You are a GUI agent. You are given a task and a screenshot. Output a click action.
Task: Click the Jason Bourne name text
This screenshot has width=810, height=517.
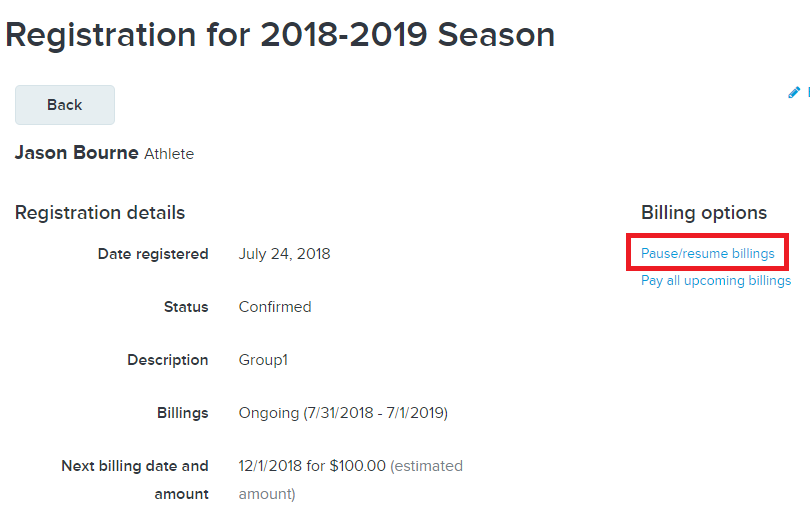(x=76, y=153)
